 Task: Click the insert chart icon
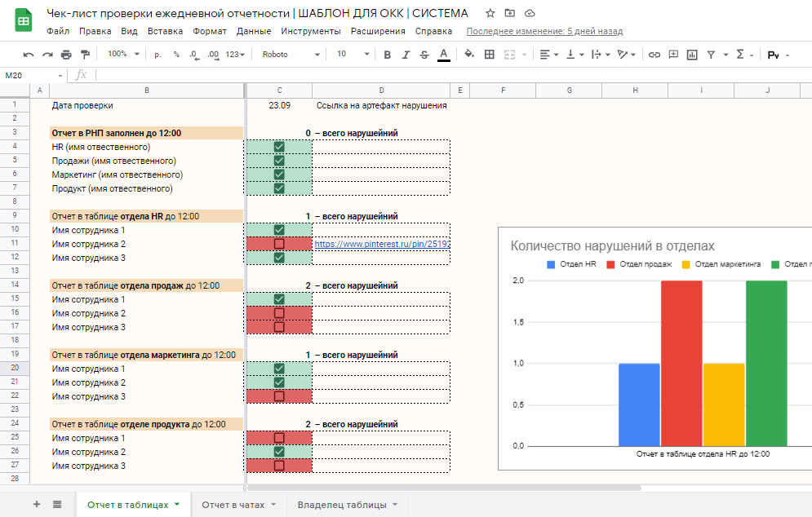coord(692,55)
